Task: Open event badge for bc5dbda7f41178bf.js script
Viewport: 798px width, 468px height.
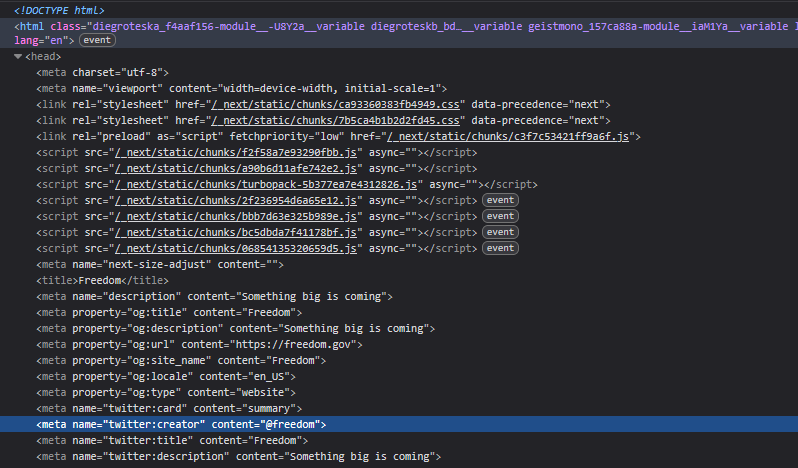Action: tap(500, 232)
